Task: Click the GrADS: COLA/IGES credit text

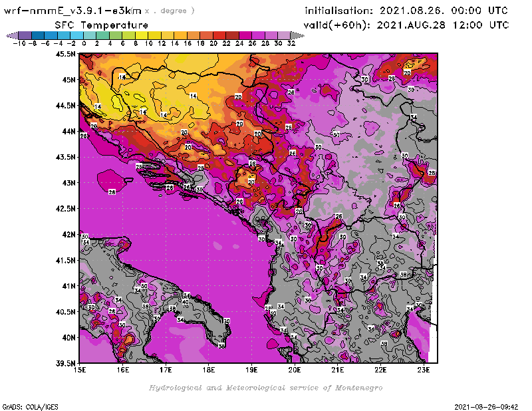Action: pyautogui.click(x=30, y=407)
